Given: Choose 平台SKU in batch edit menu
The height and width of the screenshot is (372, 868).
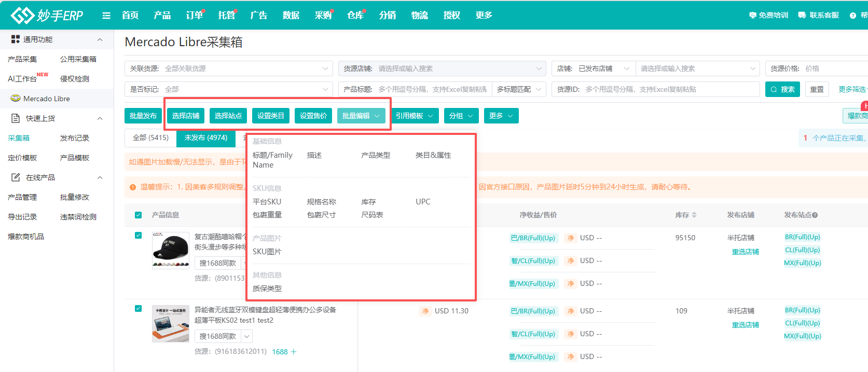Looking at the screenshot, I should [x=267, y=202].
